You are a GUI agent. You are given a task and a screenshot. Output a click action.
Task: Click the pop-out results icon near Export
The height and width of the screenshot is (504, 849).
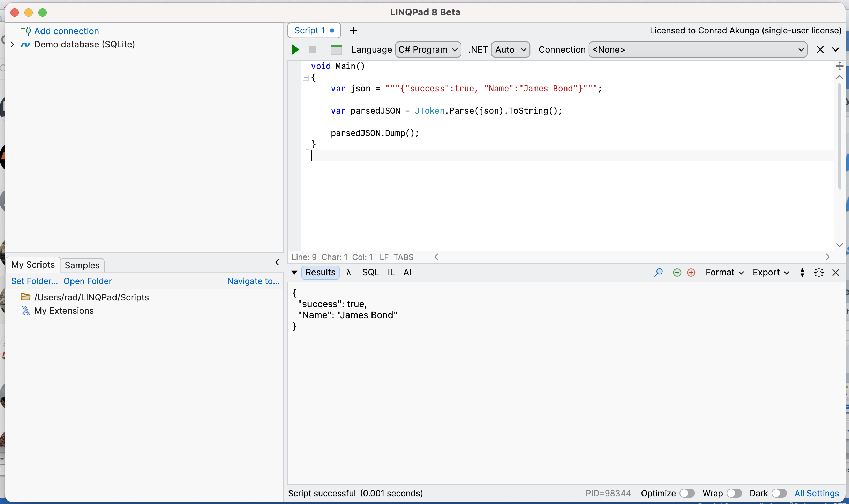click(819, 273)
